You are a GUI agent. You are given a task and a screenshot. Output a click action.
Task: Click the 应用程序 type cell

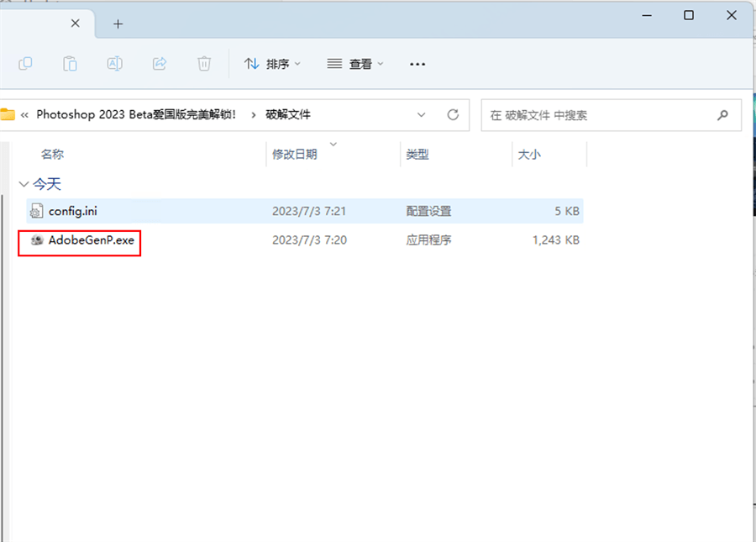(428, 240)
